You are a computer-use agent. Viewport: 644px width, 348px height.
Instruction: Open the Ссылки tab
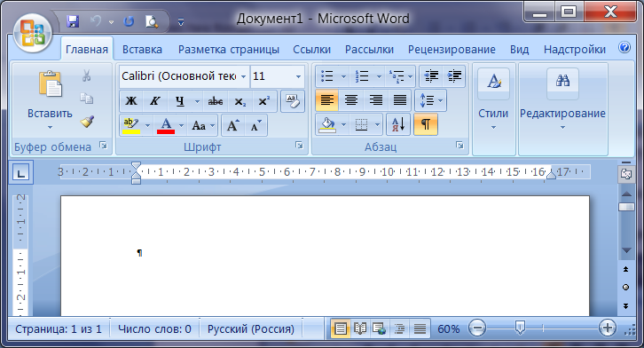click(311, 50)
